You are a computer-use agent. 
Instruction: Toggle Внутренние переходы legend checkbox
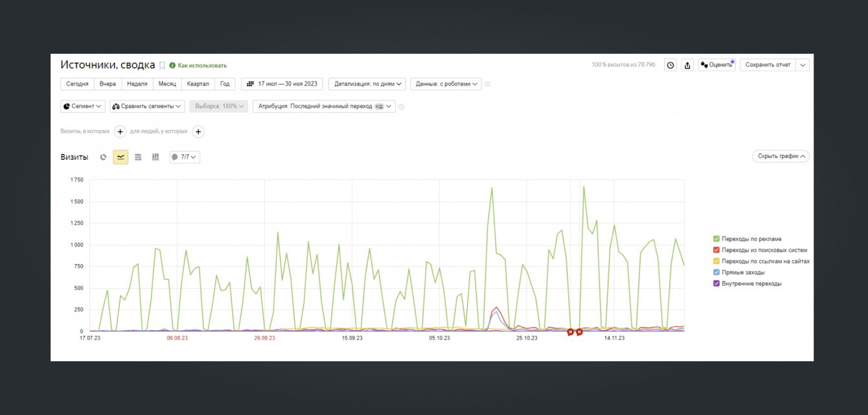click(716, 284)
